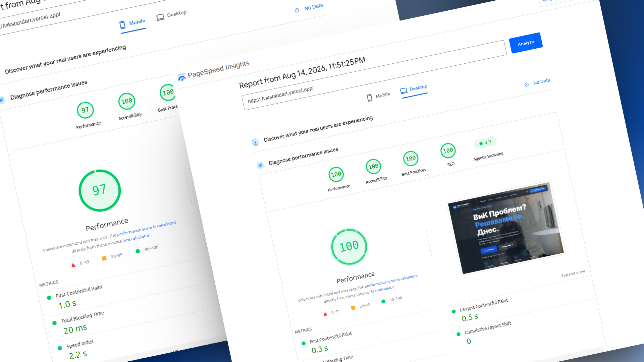Click the Best Practices 100 gauge in the front report
This screenshot has height=362, width=644.
(x=411, y=159)
